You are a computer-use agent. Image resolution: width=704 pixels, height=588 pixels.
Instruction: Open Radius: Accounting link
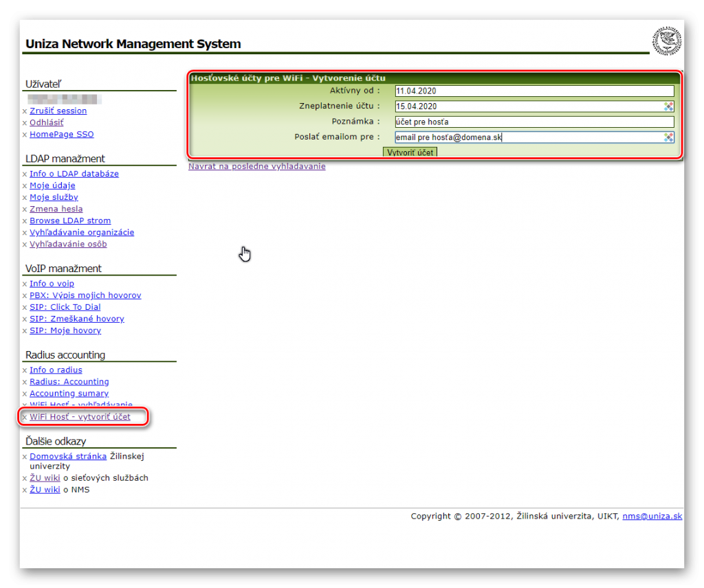coord(69,381)
